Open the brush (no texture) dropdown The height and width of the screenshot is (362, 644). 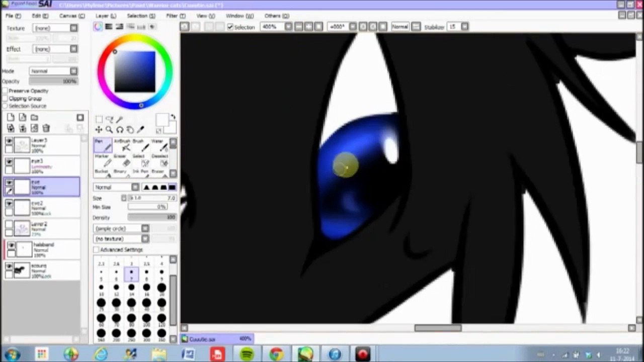121,239
